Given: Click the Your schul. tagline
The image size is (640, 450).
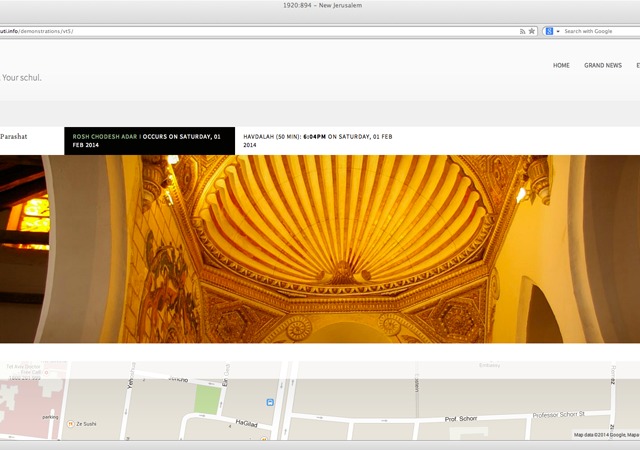Looking at the screenshot, I should (x=22, y=78).
